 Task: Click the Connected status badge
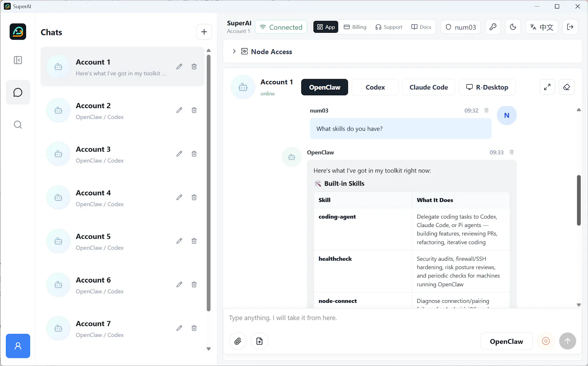click(281, 27)
